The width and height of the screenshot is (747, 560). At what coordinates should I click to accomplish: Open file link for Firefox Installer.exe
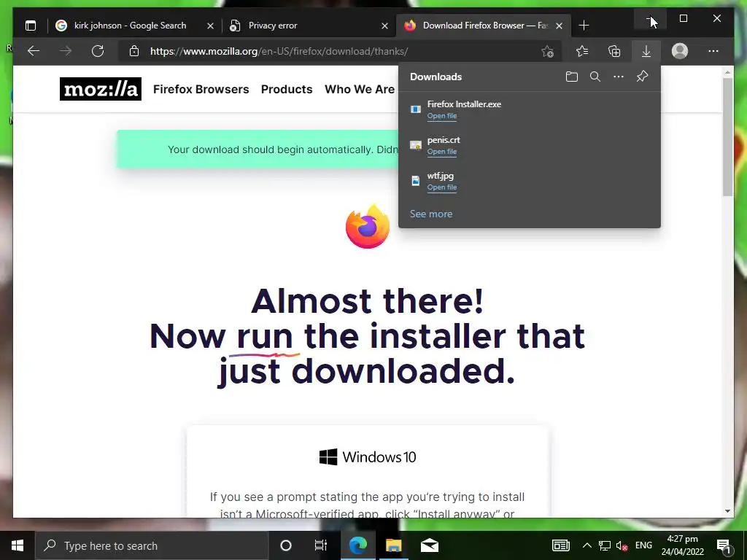(x=441, y=116)
